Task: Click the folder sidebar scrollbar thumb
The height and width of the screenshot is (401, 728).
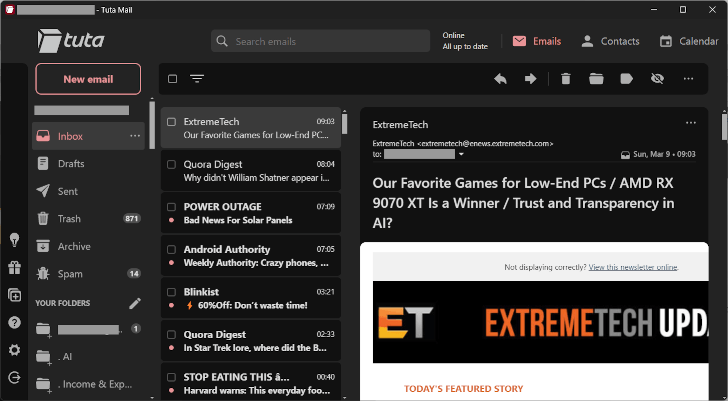Action: [x=152, y=125]
